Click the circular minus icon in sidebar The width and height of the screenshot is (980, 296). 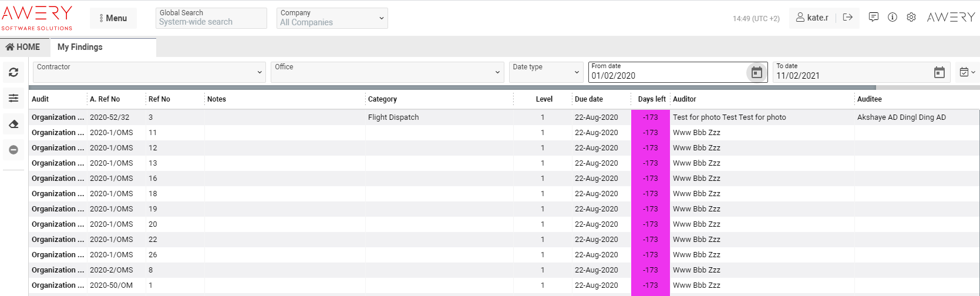[14, 150]
